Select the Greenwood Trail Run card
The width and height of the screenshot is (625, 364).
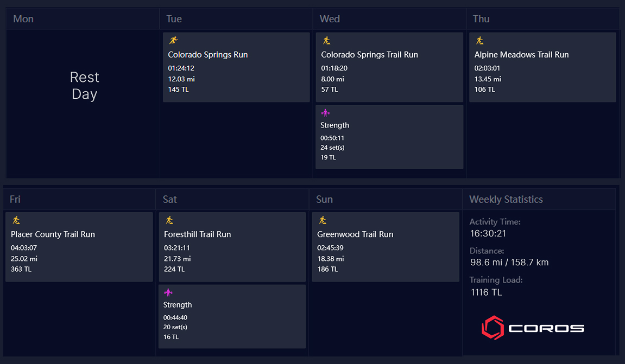click(386, 247)
